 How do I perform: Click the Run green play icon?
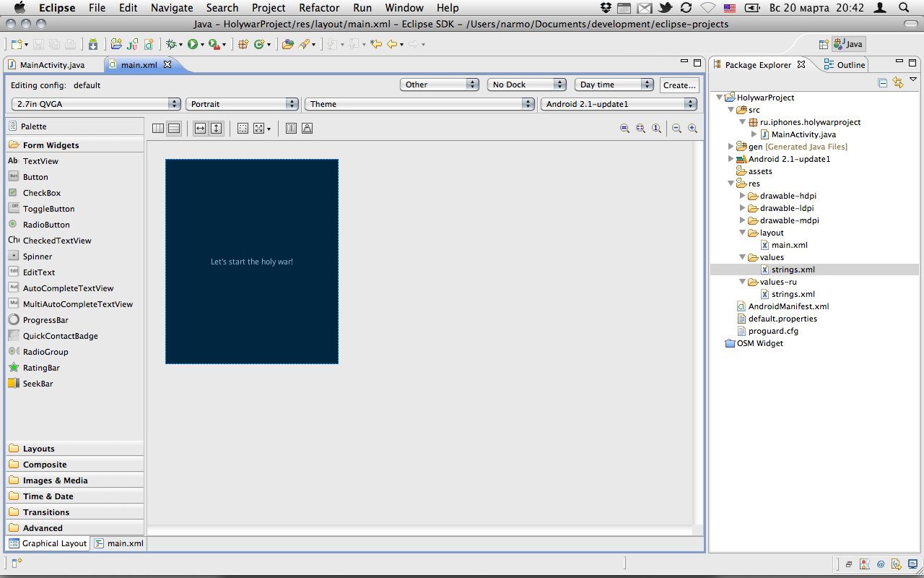(x=193, y=45)
